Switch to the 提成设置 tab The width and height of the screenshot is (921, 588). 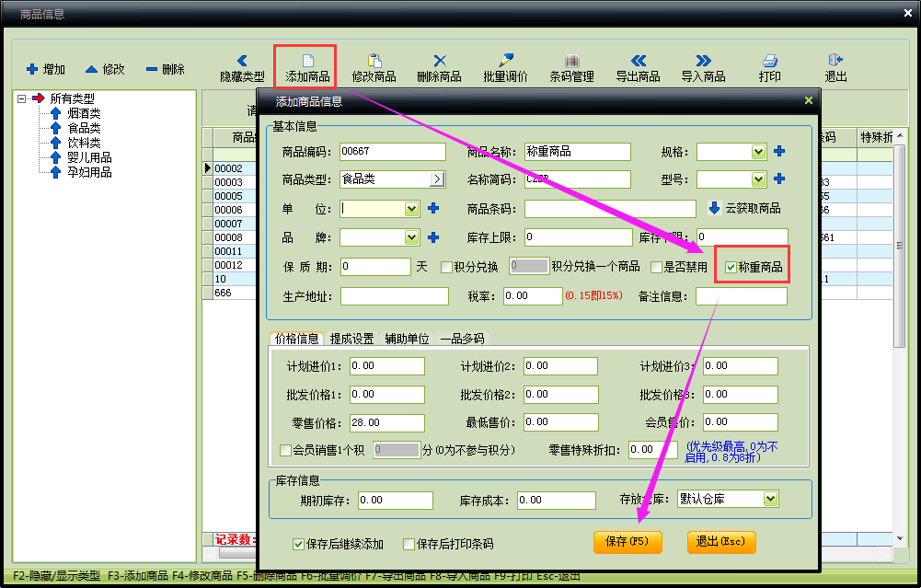coord(351,339)
